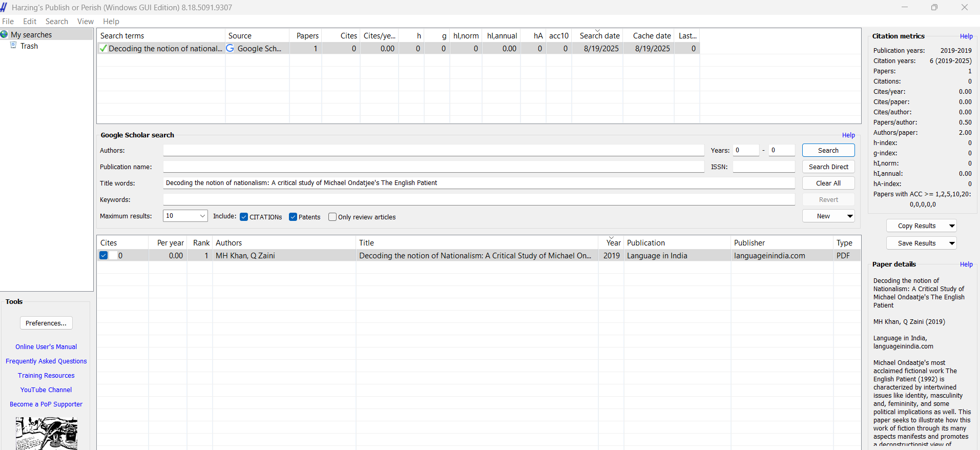Enable Only review articles checkbox
980x450 pixels.
coord(332,217)
